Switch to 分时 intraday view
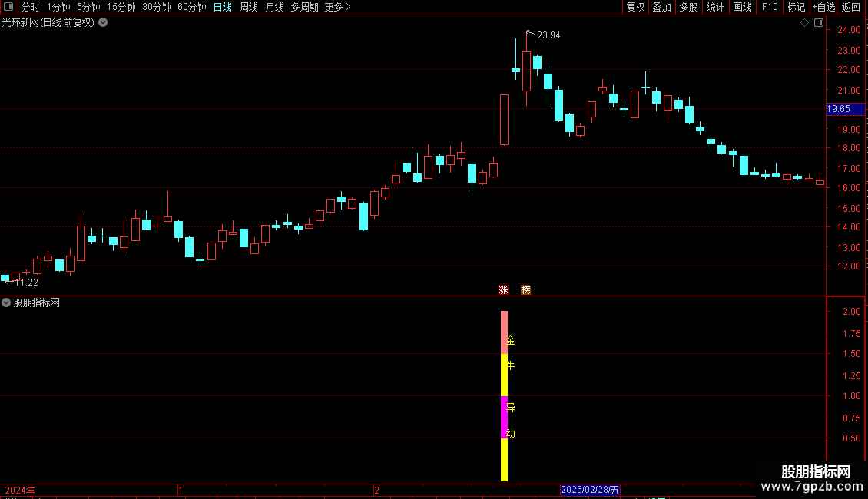Image resolution: width=868 pixels, height=499 pixels. click(31, 7)
